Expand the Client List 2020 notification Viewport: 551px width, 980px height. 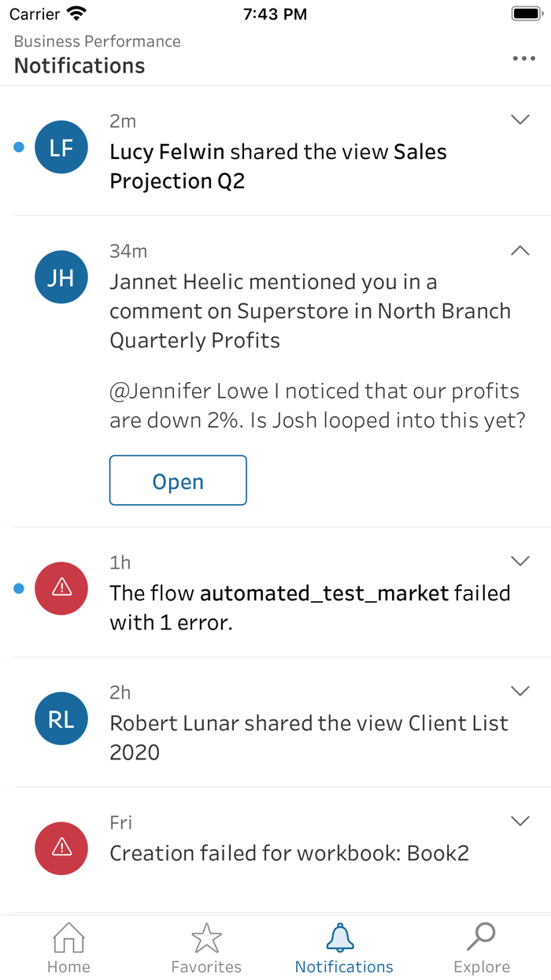[520, 691]
